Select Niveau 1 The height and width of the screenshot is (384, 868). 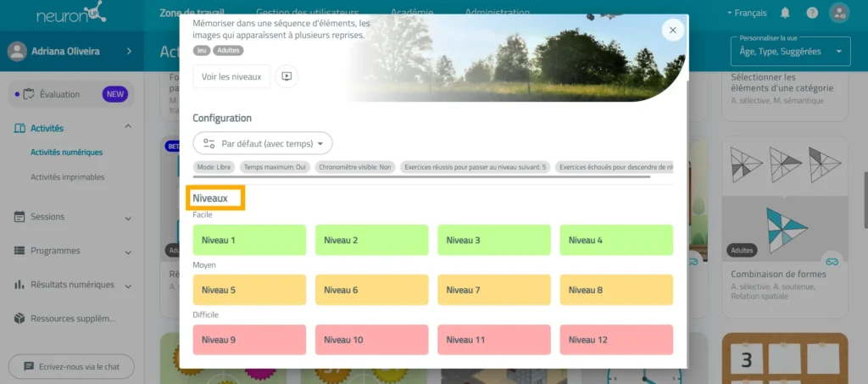point(249,240)
